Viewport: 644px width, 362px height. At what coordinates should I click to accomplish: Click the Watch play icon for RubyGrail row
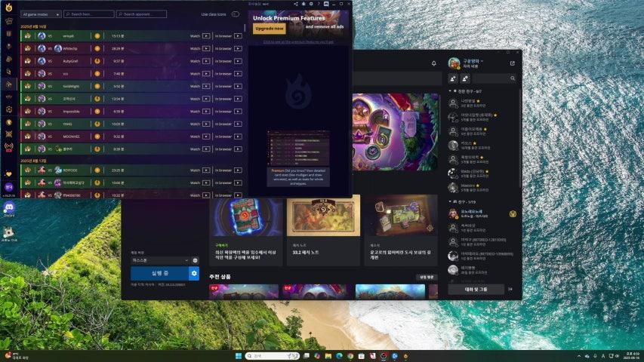pyautogui.click(x=206, y=61)
